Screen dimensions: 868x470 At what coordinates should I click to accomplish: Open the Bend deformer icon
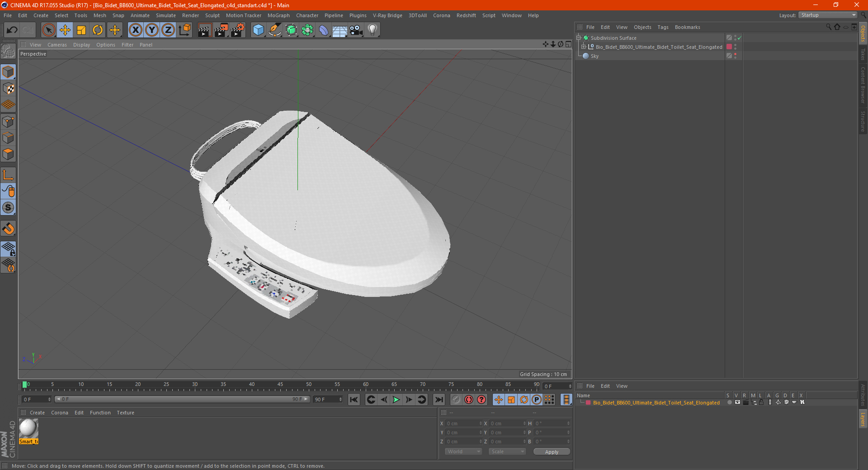324,30
